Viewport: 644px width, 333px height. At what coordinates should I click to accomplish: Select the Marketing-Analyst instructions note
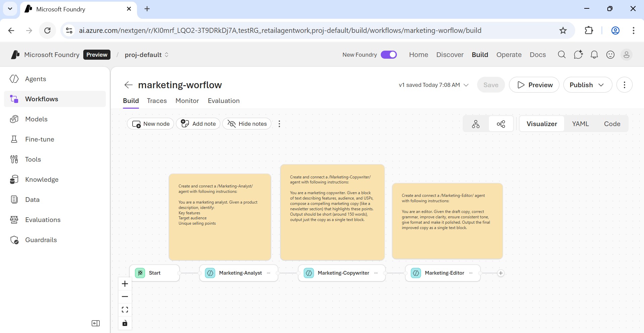click(220, 217)
